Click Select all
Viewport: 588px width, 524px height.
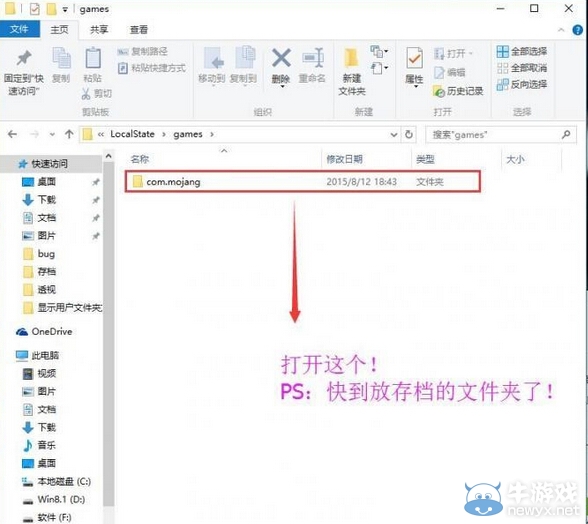[x=522, y=51]
